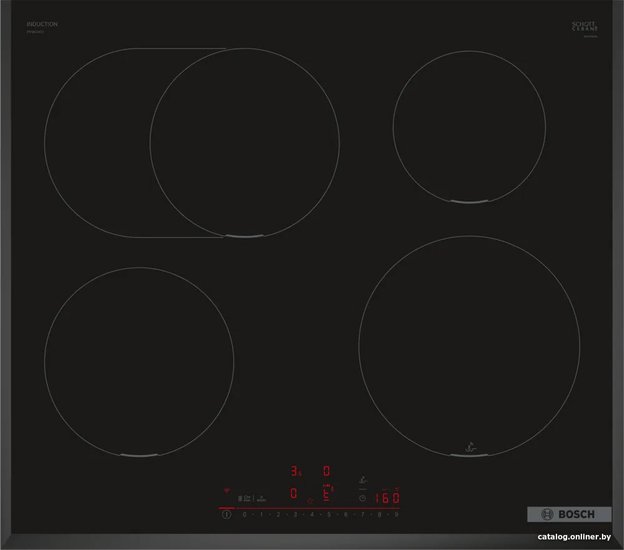The image size is (624, 550).
Task: Tap the Induction label in the corner
Action: pos(42,24)
